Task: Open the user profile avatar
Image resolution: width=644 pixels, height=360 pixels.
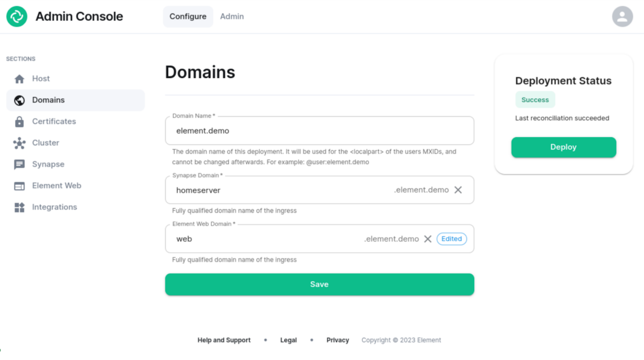Action: [x=622, y=16]
